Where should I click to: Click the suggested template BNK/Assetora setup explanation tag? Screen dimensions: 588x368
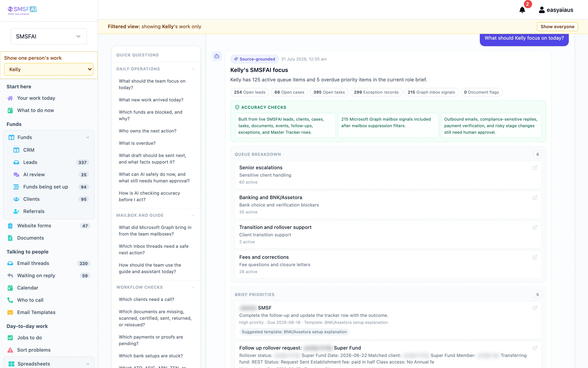point(294,332)
